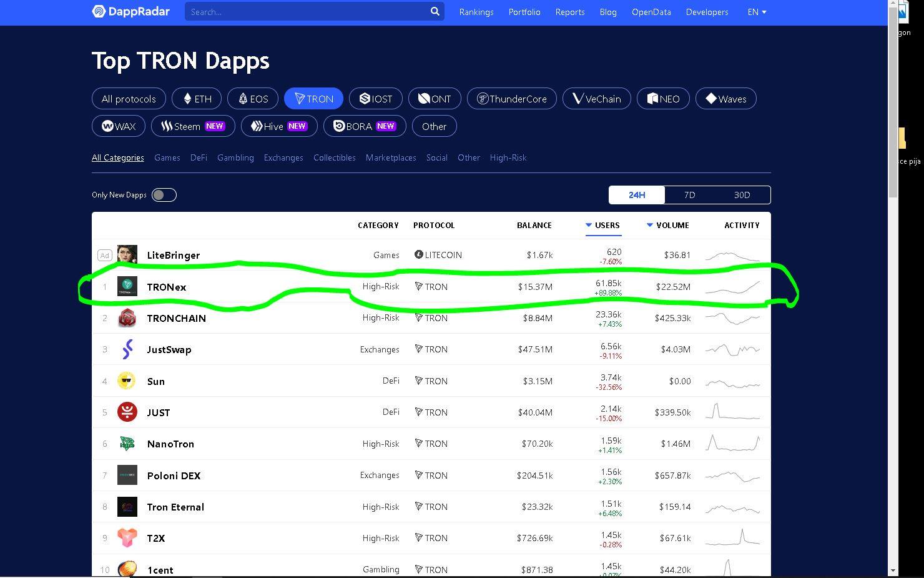The height and width of the screenshot is (578, 924).
Task: Filter by ETH protocol
Action: [197, 99]
